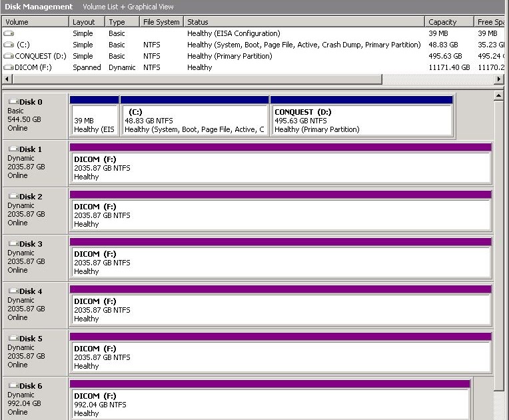The image size is (509, 420).
Task: Sort by the Volume column header
Action: click(35, 22)
